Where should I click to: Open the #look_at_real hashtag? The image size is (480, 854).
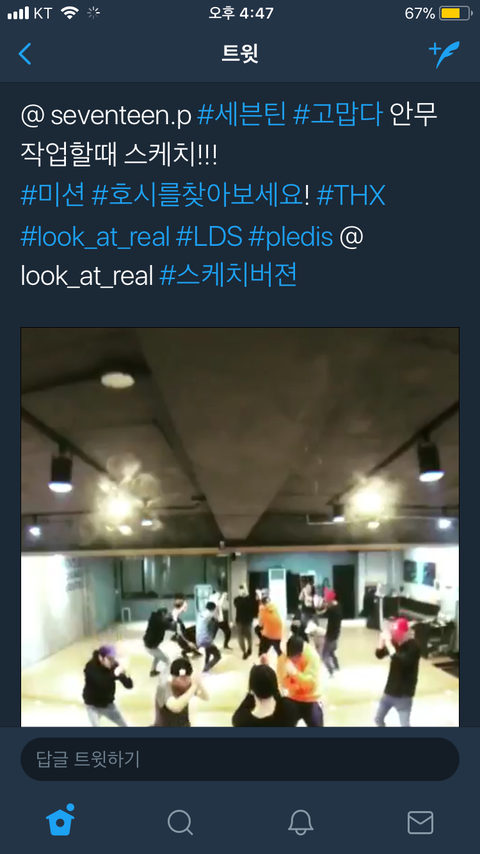[95, 237]
